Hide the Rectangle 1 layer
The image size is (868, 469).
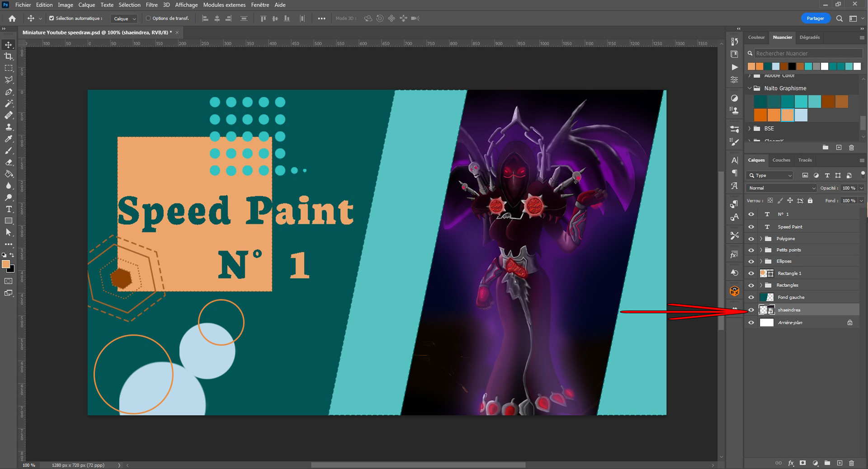(x=751, y=273)
